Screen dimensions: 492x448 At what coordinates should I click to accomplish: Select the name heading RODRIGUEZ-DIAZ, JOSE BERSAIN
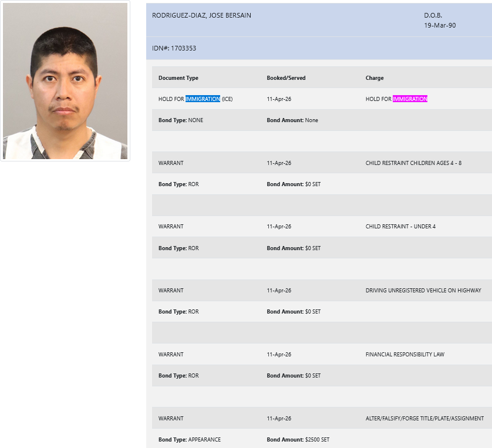point(201,15)
